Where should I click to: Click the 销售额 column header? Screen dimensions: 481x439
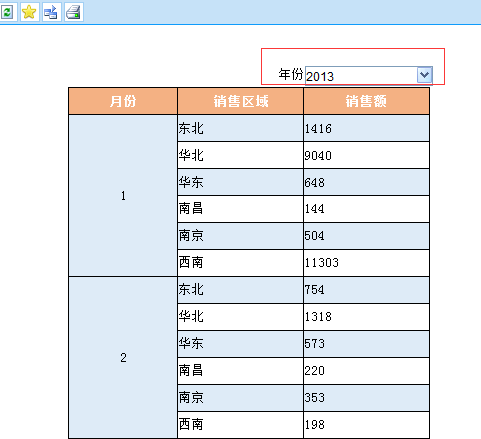366,101
